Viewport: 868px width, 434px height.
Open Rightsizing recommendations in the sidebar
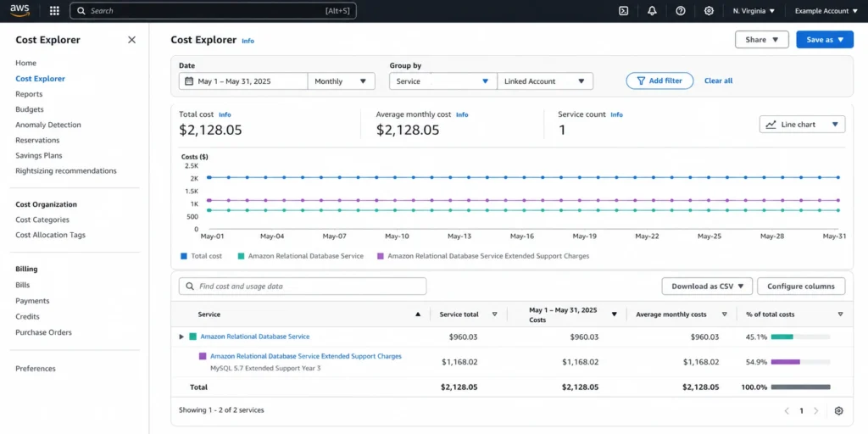[66, 171]
